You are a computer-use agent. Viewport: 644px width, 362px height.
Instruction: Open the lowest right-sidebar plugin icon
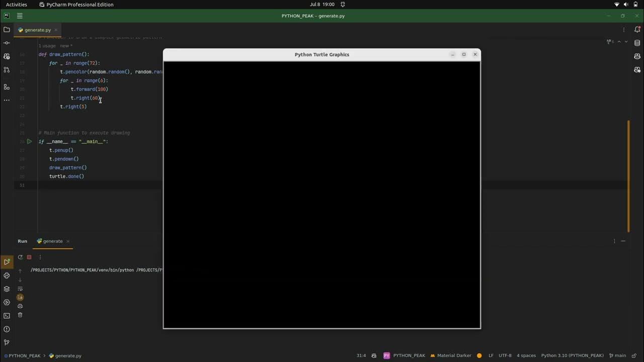pyautogui.click(x=637, y=70)
